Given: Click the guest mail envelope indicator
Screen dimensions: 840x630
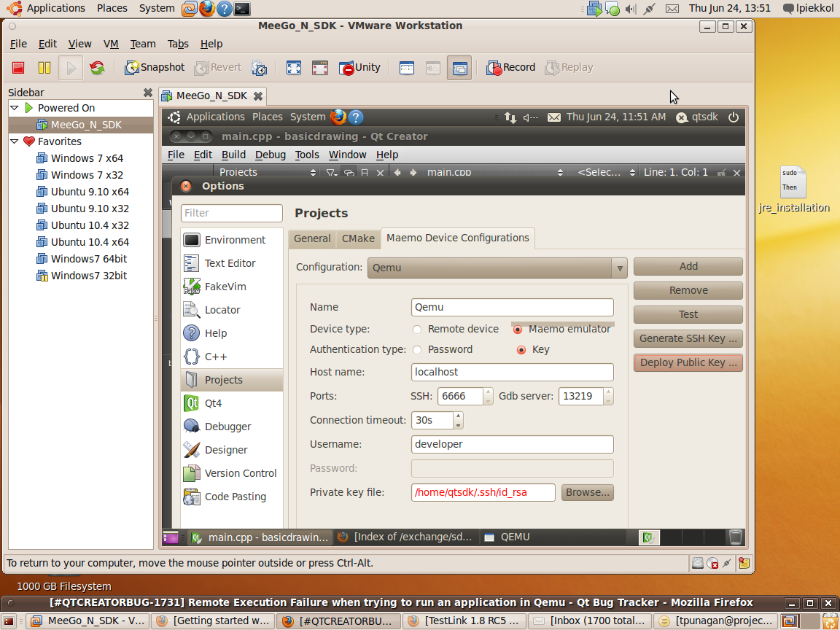Looking at the screenshot, I should [554, 117].
